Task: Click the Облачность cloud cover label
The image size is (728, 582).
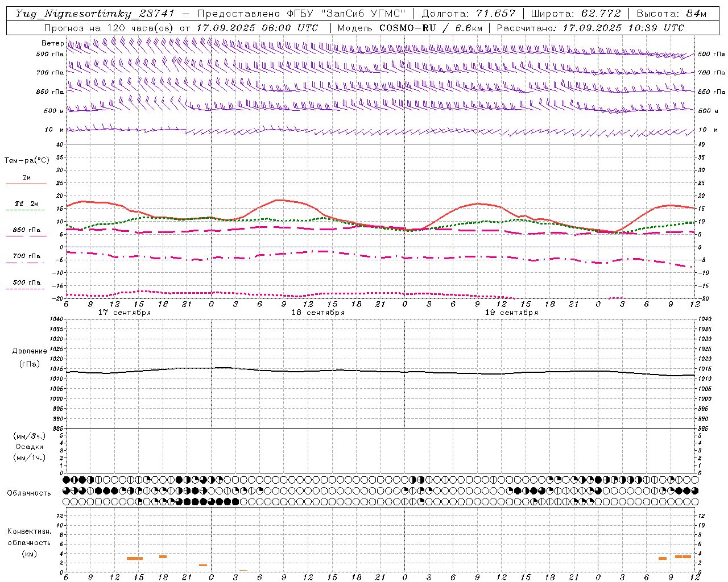Action: click(x=29, y=493)
